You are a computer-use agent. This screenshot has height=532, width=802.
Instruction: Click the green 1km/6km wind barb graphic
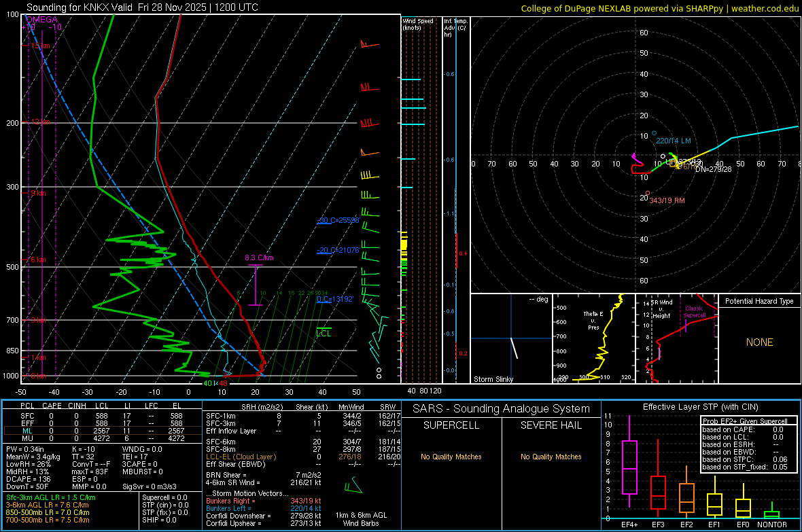[x=353, y=485]
